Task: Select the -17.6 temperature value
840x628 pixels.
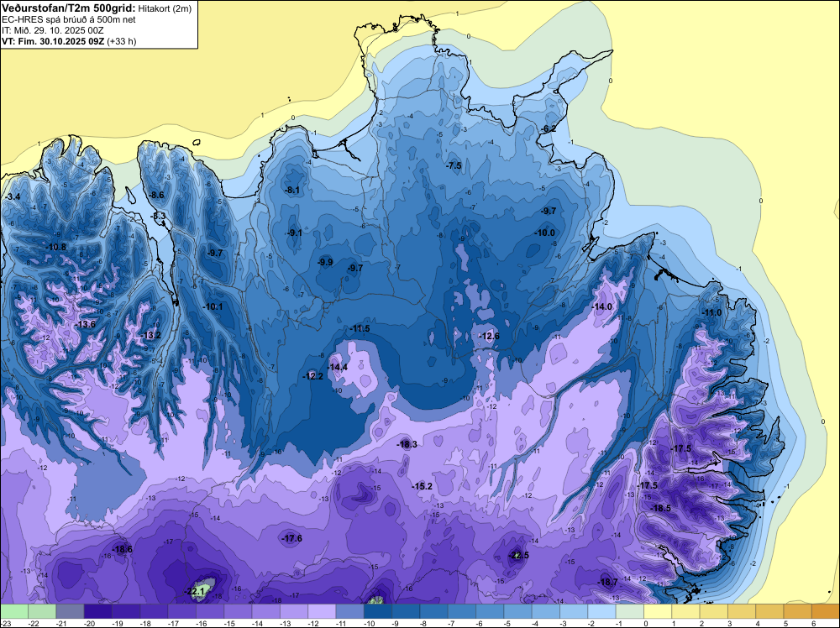Action: (x=292, y=539)
